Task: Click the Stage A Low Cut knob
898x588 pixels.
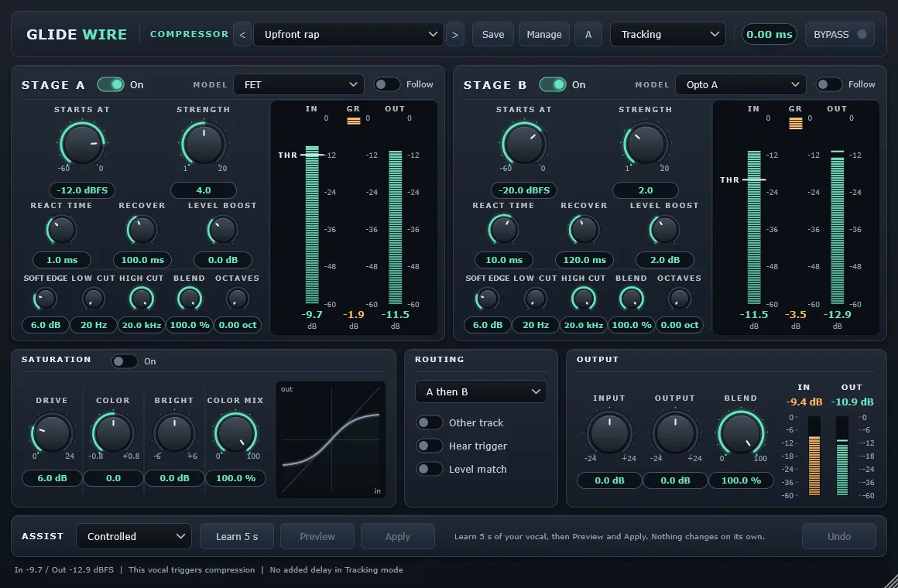Action: click(94, 299)
